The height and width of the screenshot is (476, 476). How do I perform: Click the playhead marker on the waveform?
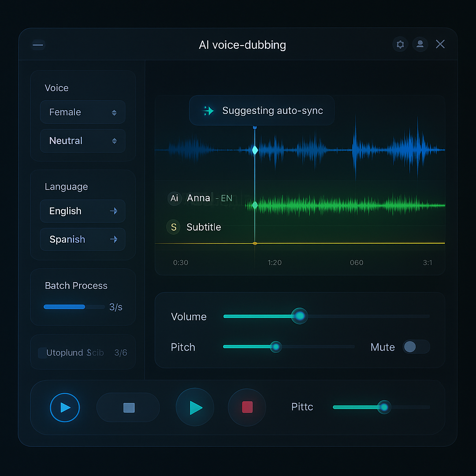(254, 150)
